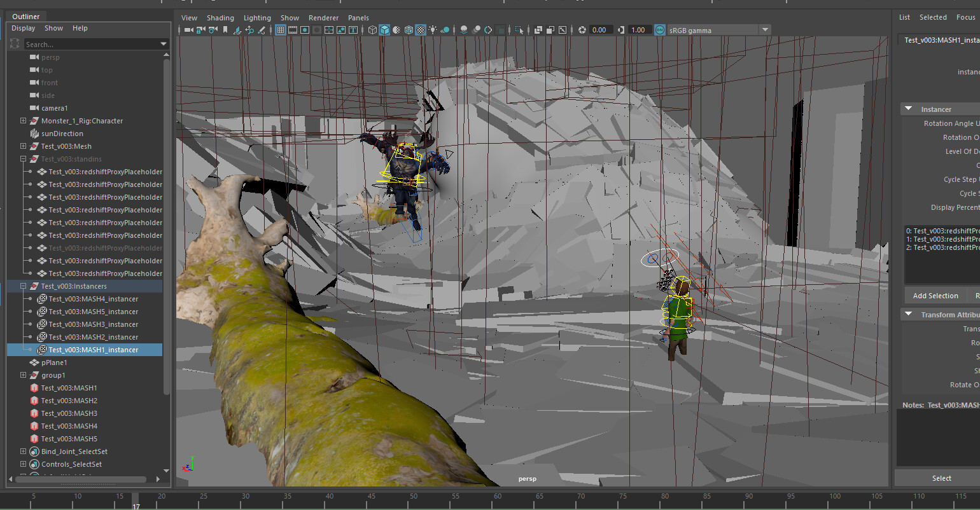
Task: Click the Screen Space Ambient Occlusion icon
Action: tap(464, 30)
